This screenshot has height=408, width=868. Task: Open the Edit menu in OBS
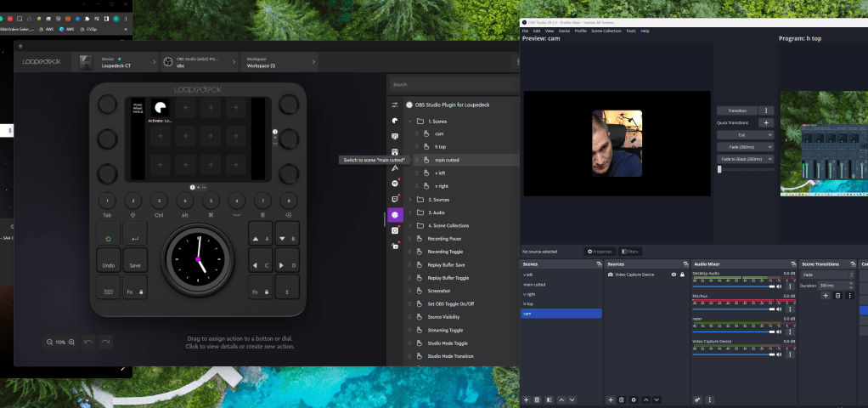(x=537, y=31)
